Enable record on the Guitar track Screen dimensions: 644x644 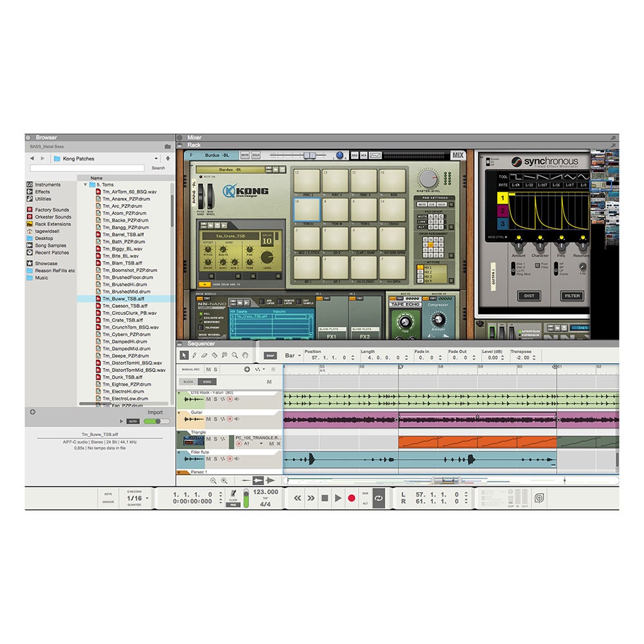(230, 419)
